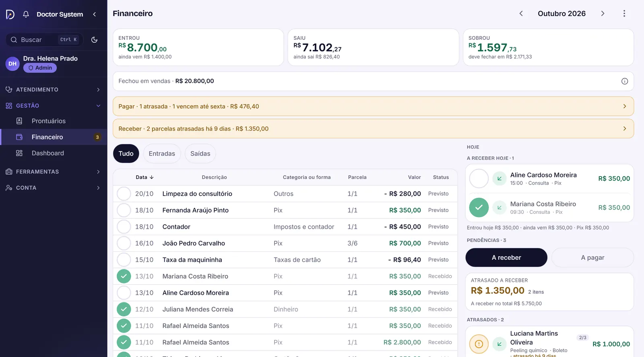Switch to the Saídas tab

200,154
